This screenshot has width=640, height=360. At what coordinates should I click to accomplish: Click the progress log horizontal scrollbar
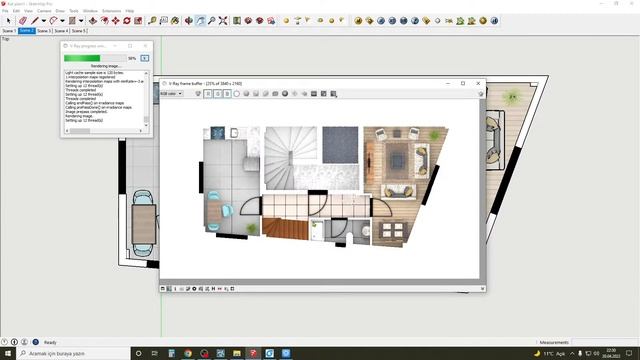tap(104, 131)
